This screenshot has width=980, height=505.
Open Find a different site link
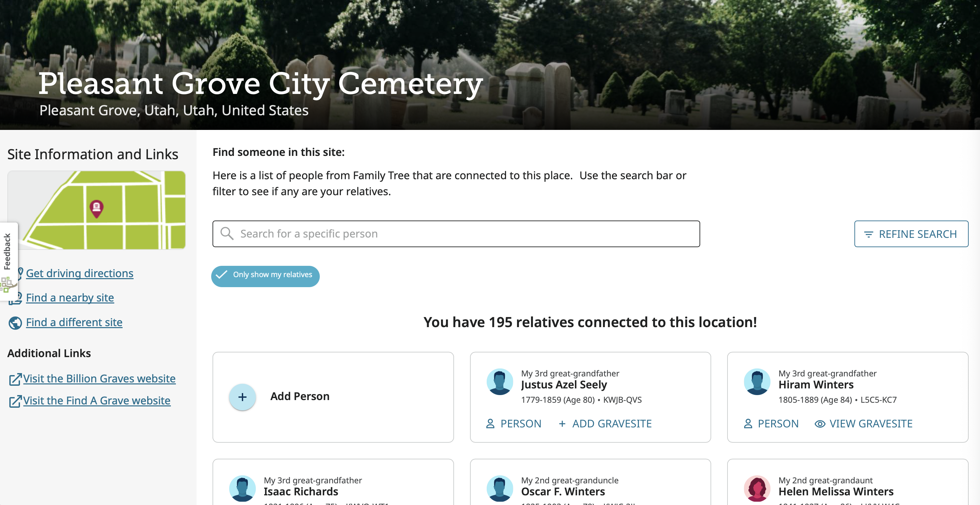(x=74, y=322)
